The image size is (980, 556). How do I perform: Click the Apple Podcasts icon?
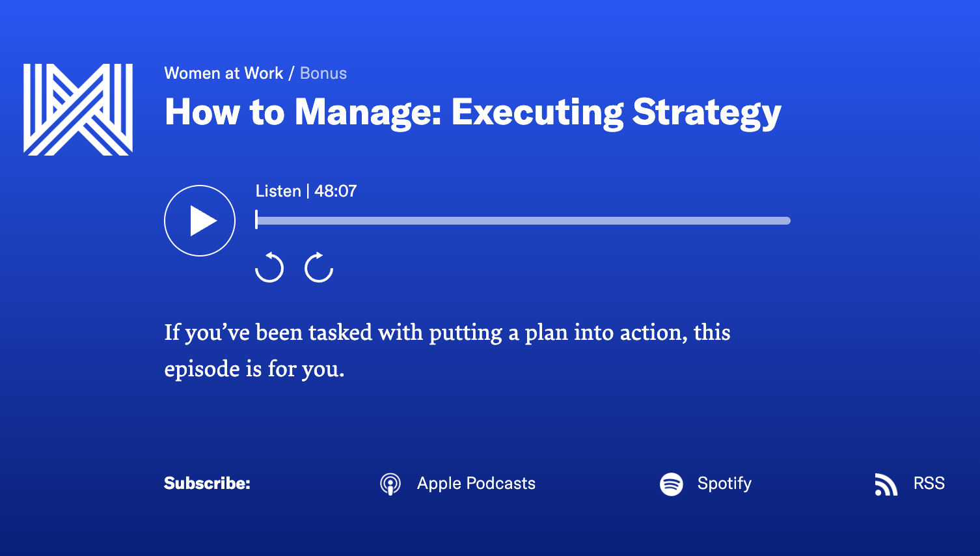pyautogui.click(x=390, y=484)
